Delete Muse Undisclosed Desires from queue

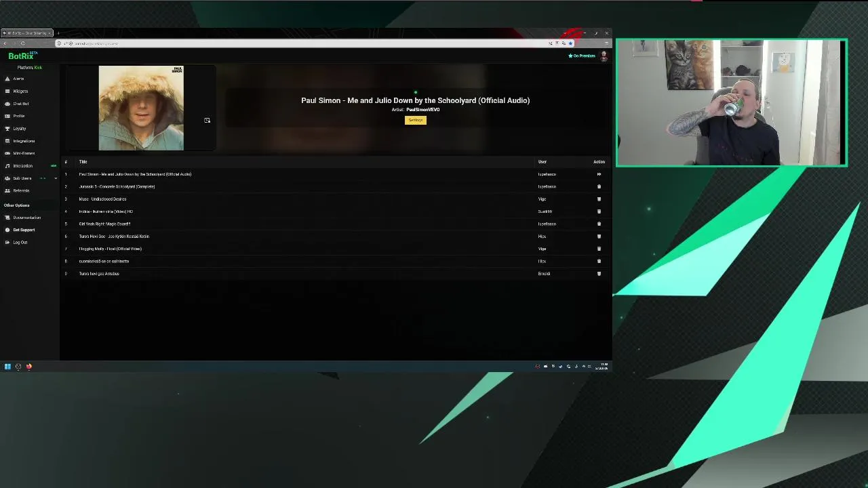[599, 199]
